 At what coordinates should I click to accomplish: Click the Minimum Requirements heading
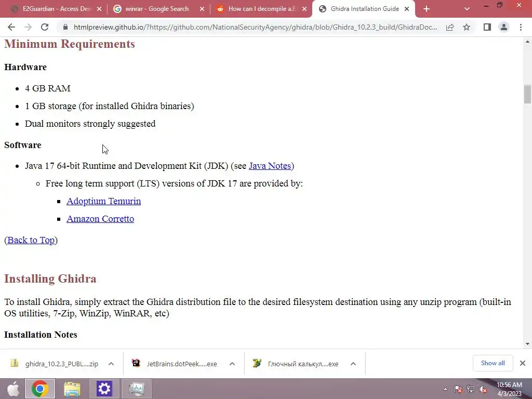[70, 44]
